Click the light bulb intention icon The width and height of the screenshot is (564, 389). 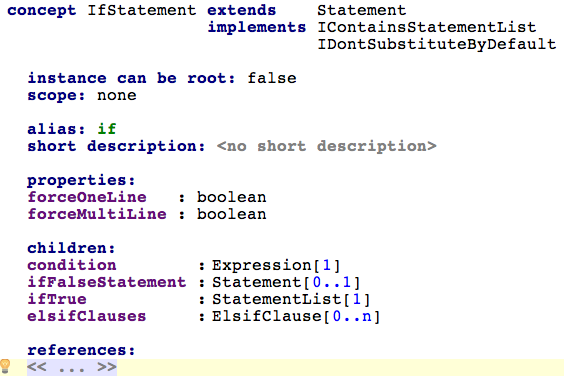tap(5, 366)
